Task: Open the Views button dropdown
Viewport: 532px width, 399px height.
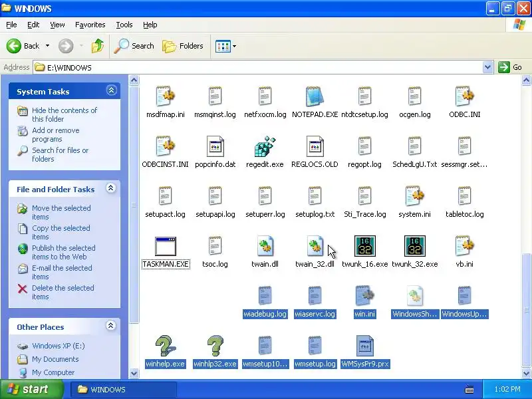Action: (235, 46)
